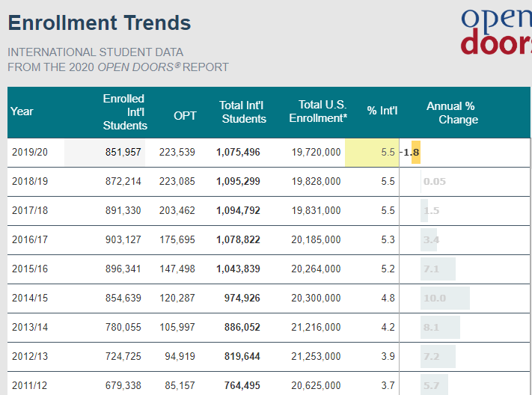
Task: Click the 10.0 annual change bar
Action: coord(444,298)
